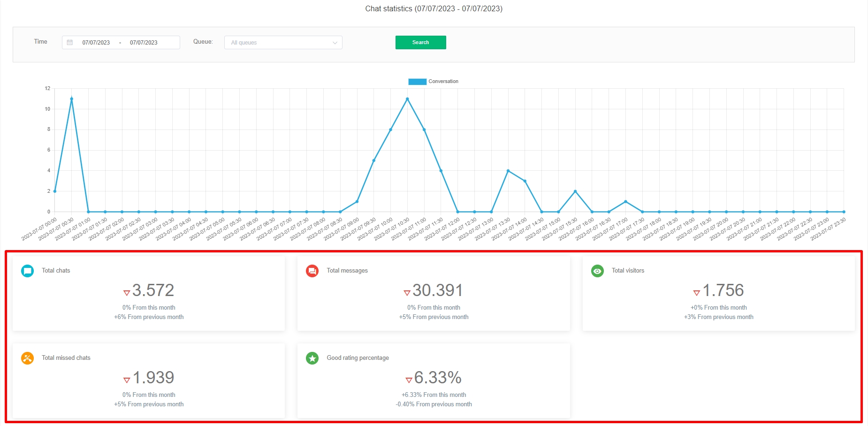Select the 10:30 peak data point

point(407,99)
